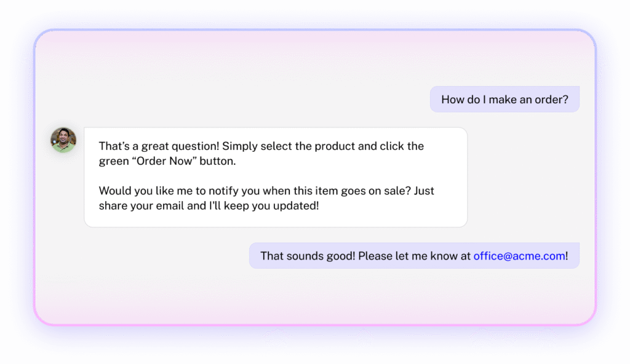
Task: Click the blank line between the agent's paragraphs
Action: click(x=246, y=176)
